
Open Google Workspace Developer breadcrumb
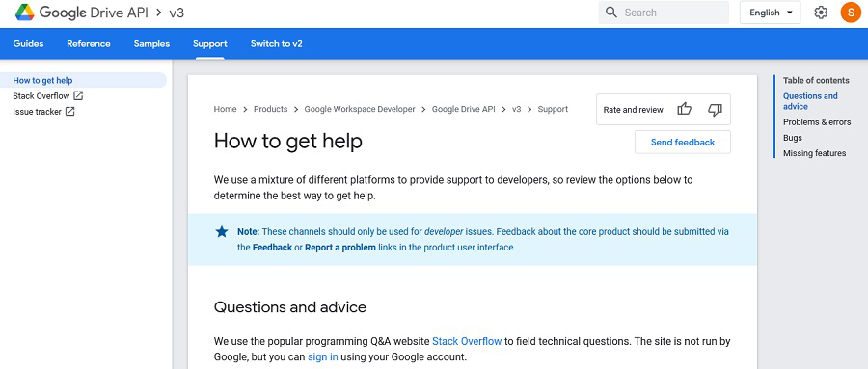point(360,109)
